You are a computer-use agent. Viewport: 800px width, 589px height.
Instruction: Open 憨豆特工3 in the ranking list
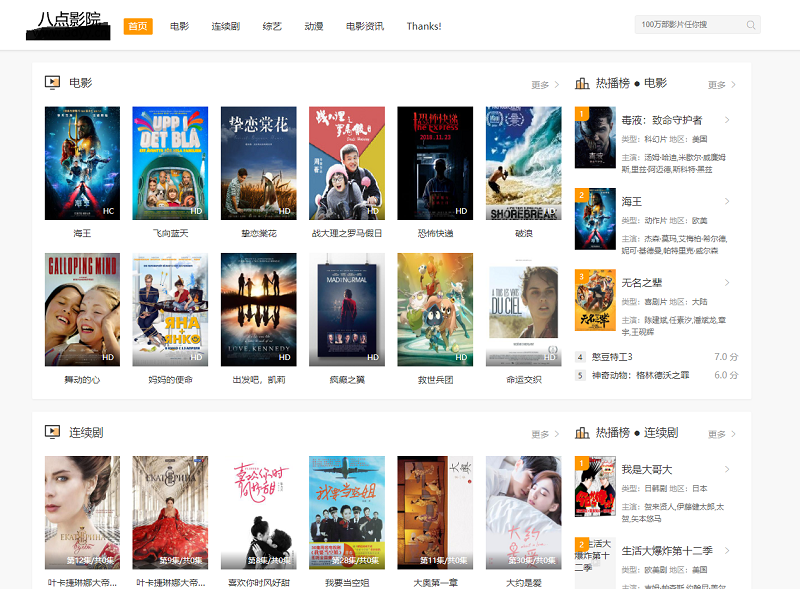coord(611,357)
